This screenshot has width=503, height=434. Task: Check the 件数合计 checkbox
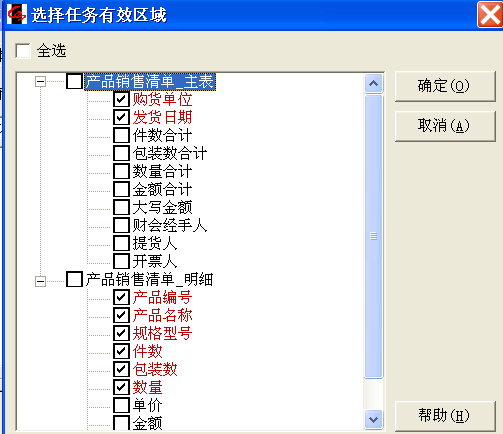coord(121,135)
